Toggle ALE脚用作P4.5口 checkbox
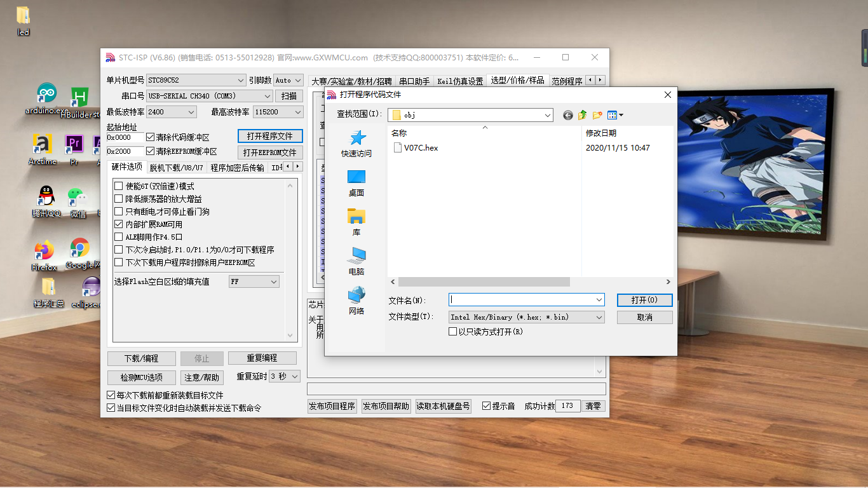 coord(118,237)
